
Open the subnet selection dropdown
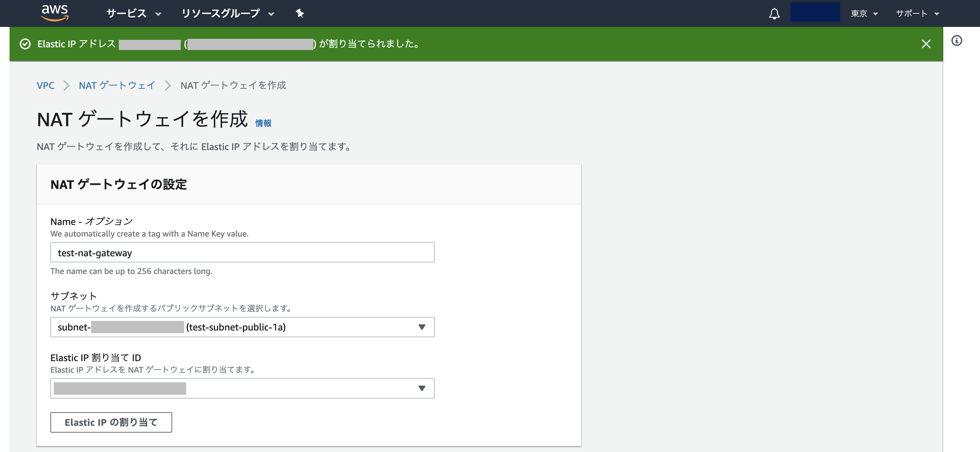(x=242, y=327)
